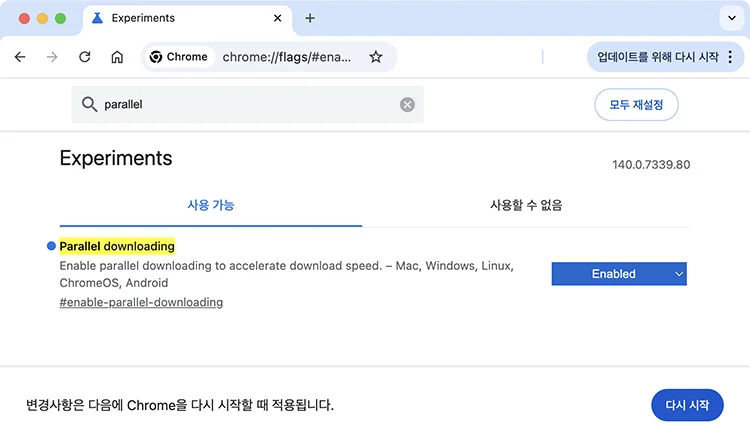This screenshot has width=750, height=443.
Task: Click the green fullscreen window button
Action: coord(60,18)
